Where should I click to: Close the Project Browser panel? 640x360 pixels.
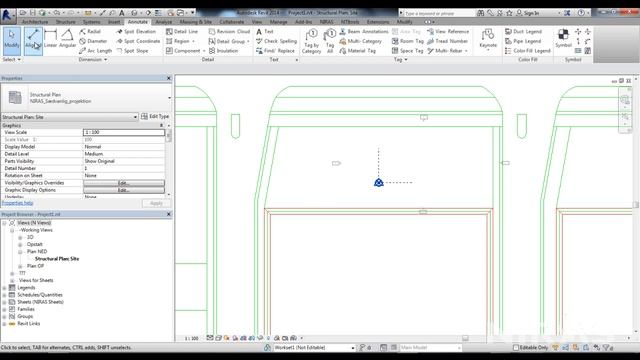pyautogui.click(x=169, y=214)
